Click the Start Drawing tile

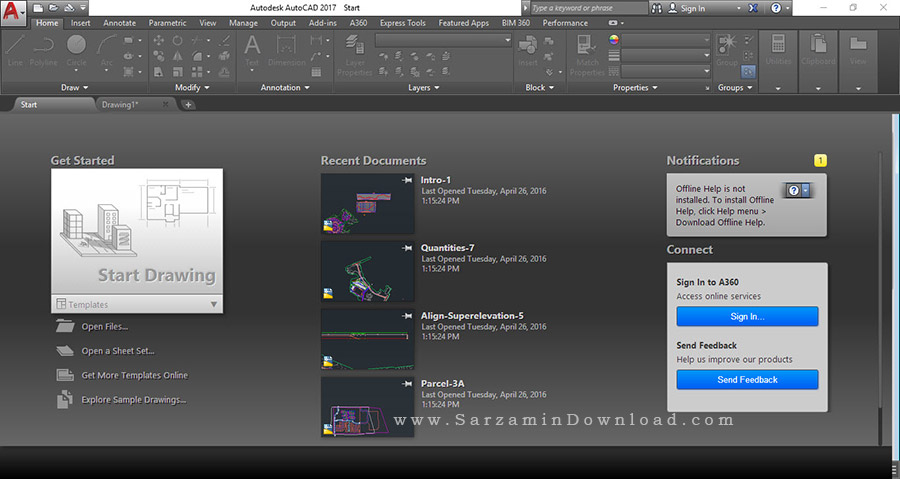[137, 232]
